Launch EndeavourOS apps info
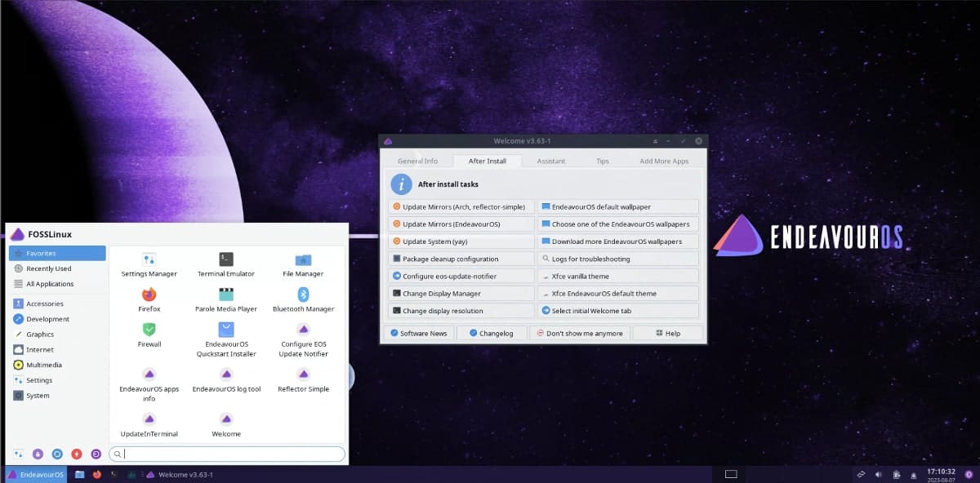The width and height of the screenshot is (980, 483). [x=149, y=384]
